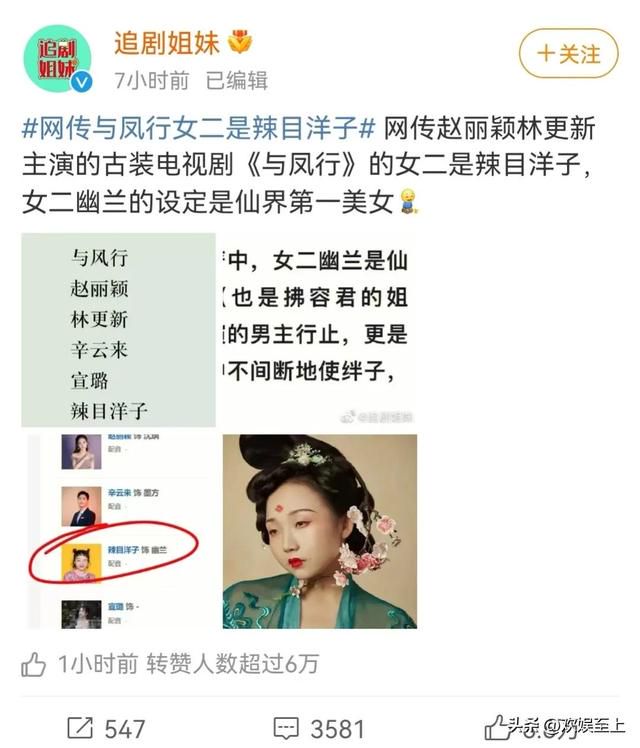This screenshot has width=640, height=748.
Task: Click the gold membership crown badge
Action: tap(240, 42)
